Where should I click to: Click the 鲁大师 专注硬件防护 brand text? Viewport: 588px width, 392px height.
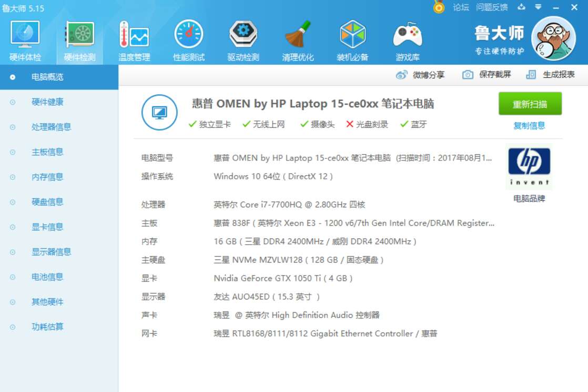[x=499, y=40]
